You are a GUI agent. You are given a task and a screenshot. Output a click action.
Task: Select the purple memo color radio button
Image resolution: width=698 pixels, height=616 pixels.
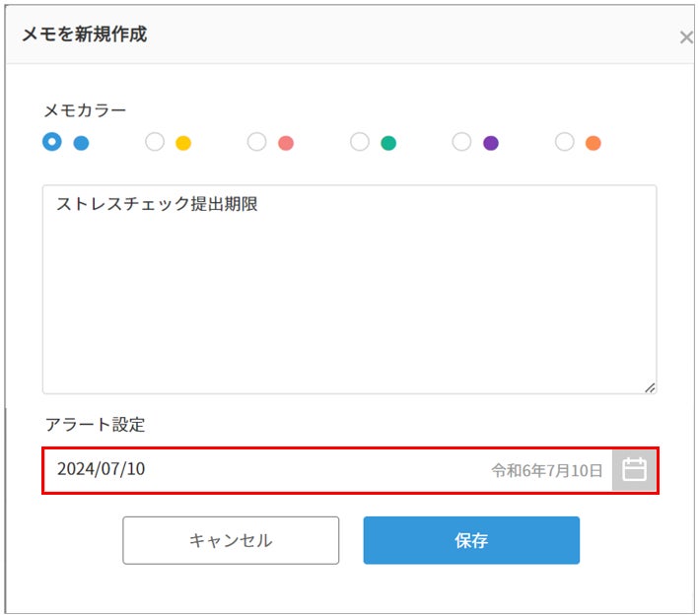[x=461, y=142]
